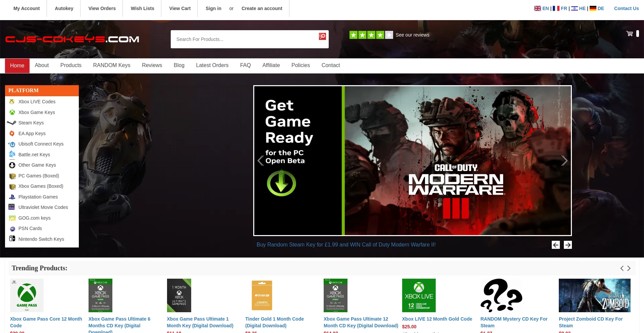Viewport: 644px width, 333px height.
Task: Open Xbox LIVE 12 Month Gold thumbnail
Action: tap(419, 295)
